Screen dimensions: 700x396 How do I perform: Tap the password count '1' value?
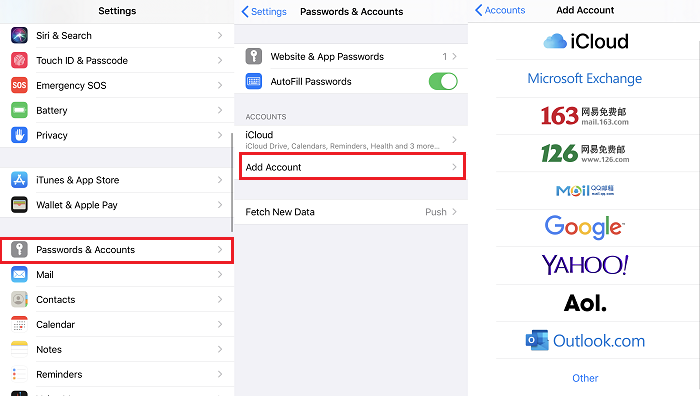tap(445, 57)
